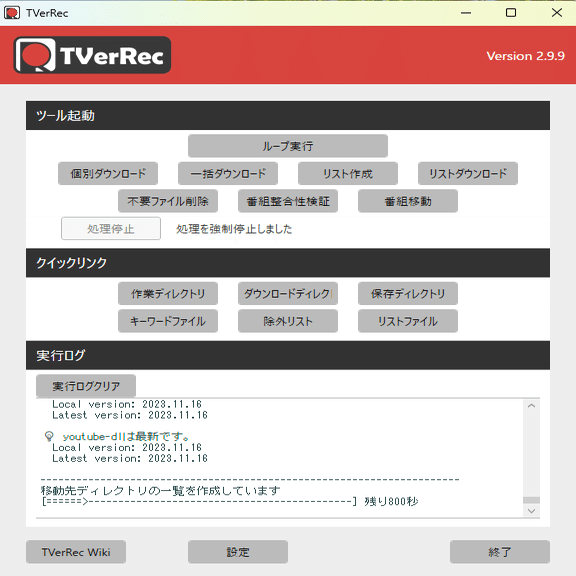
Task: Click the リスト作成 button
Action: pyautogui.click(x=348, y=173)
